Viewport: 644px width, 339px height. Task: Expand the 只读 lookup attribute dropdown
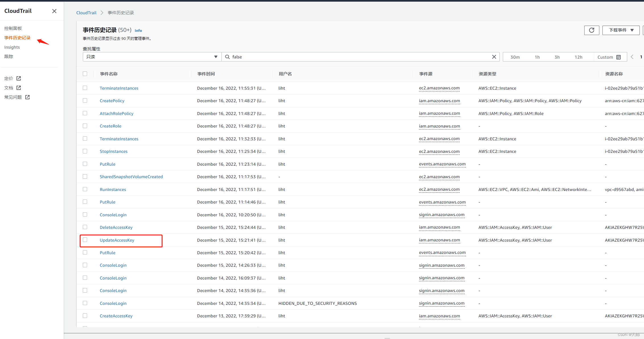tap(152, 57)
